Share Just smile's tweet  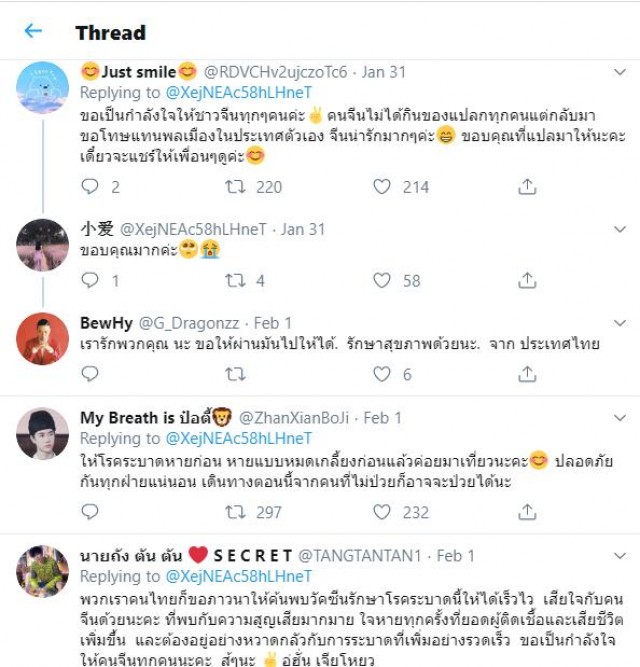tap(527, 187)
